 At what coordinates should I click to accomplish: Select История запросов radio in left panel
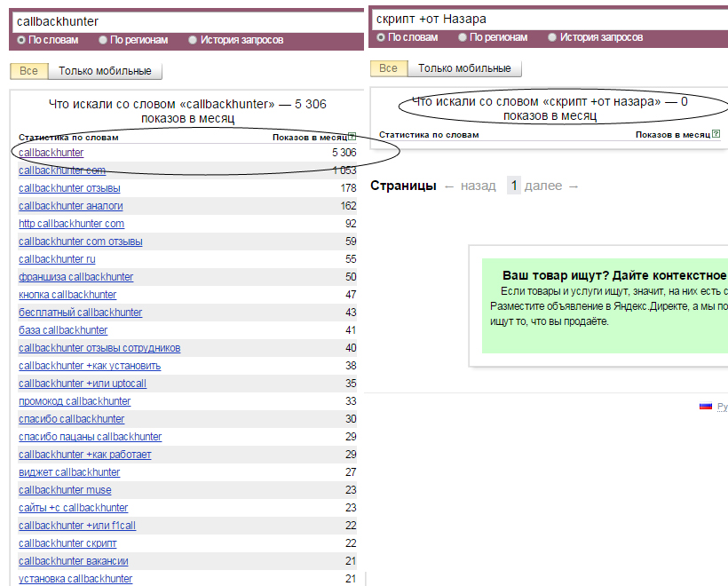click(193, 40)
